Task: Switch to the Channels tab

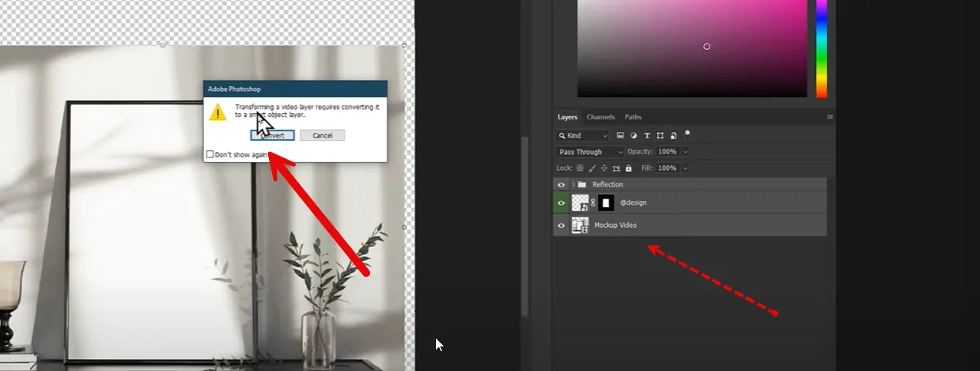Action: point(600,117)
